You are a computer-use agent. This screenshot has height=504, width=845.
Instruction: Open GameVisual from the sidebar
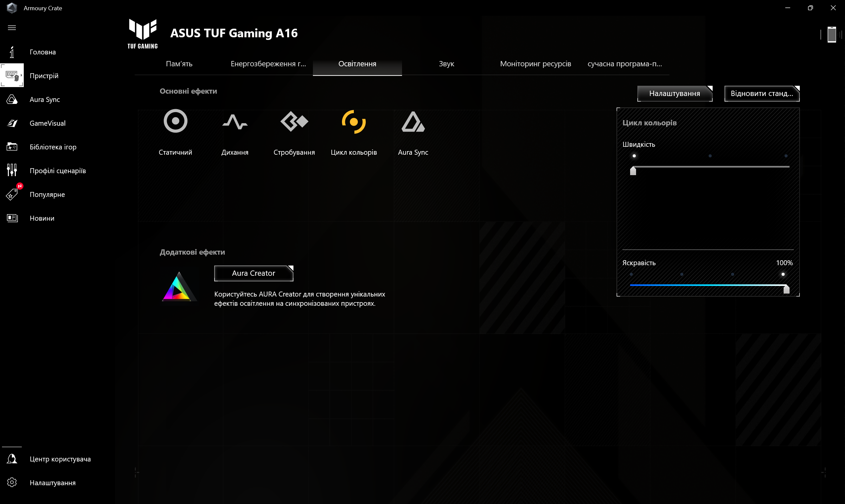click(47, 123)
